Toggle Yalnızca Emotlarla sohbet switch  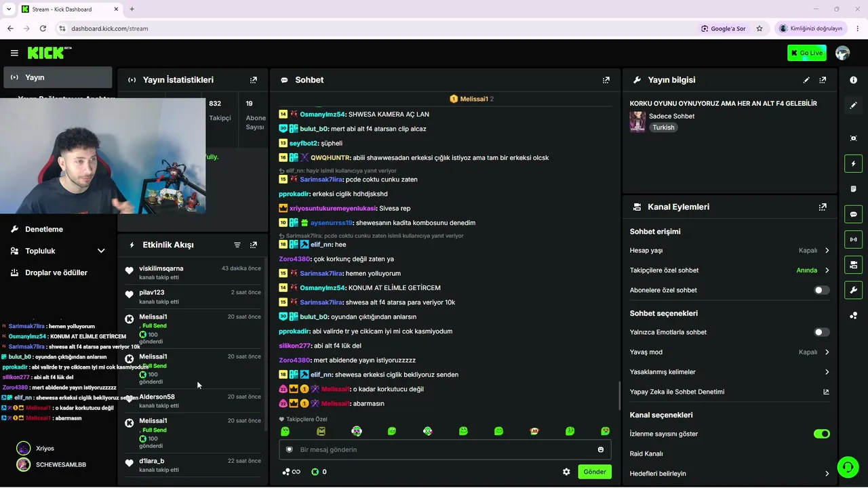coord(821,332)
